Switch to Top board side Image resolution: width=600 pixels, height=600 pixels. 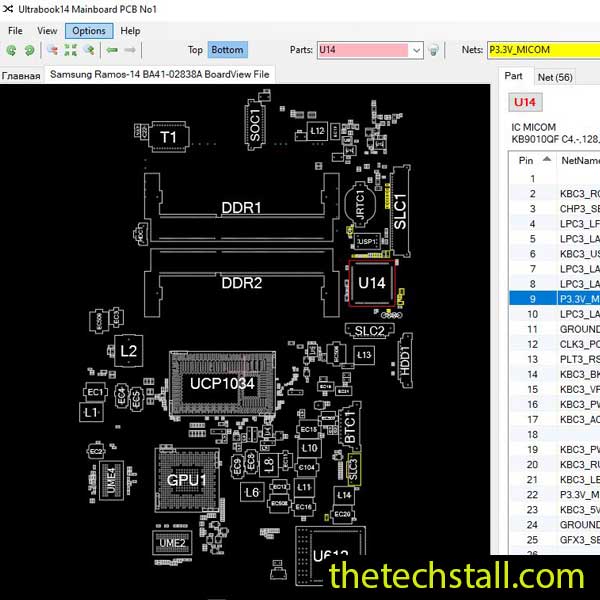point(195,50)
